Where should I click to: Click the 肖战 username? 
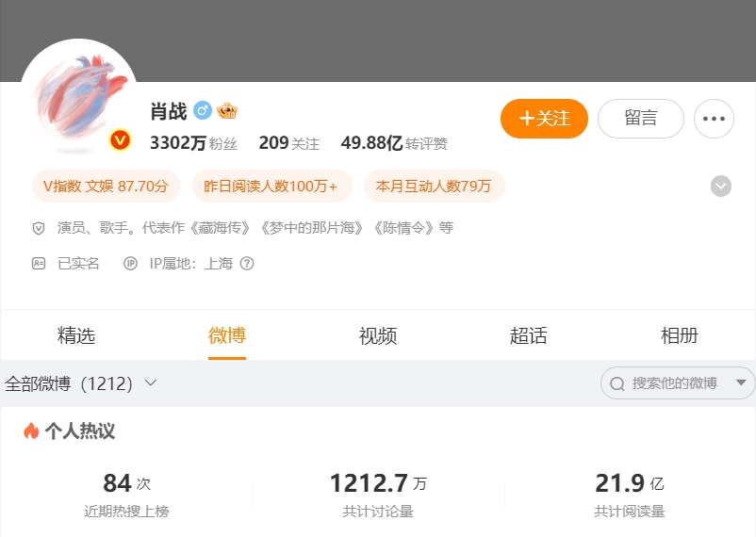(169, 111)
